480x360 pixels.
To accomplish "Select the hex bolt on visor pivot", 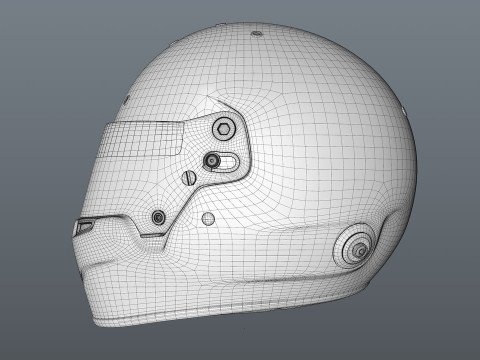I will pos(224,129).
